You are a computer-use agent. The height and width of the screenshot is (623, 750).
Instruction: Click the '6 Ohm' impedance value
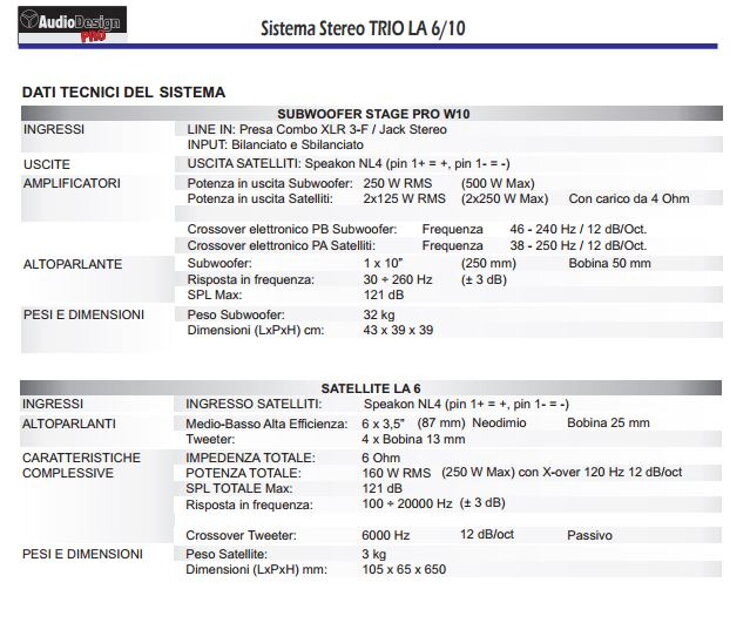click(381, 458)
